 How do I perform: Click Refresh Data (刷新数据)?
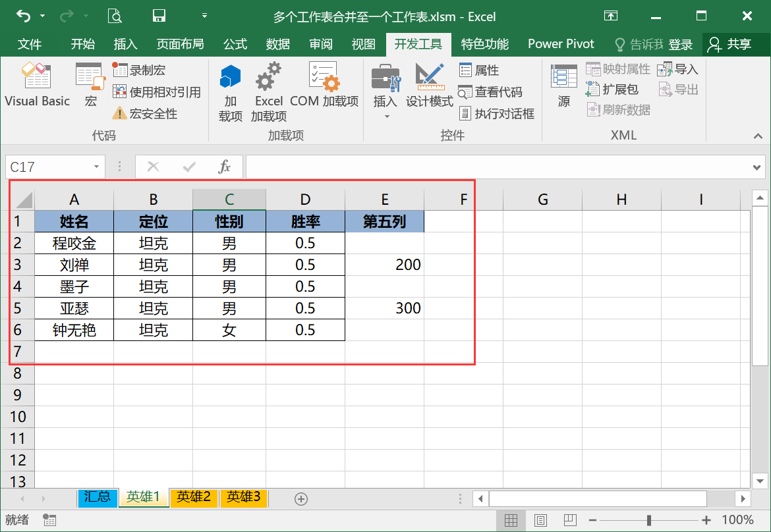pyautogui.click(x=618, y=109)
